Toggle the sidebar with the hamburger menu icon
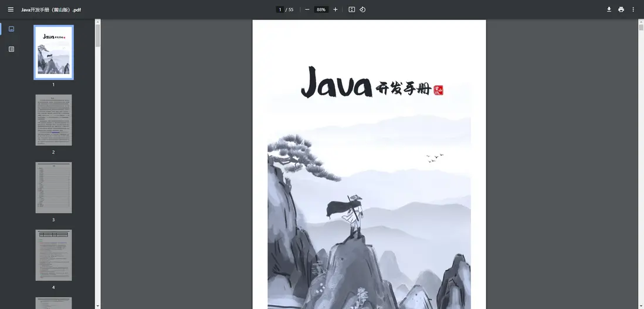 click(11, 9)
